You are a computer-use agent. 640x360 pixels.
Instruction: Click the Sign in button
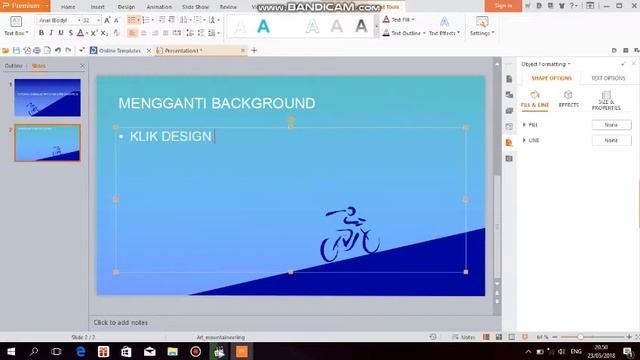tap(503, 6)
